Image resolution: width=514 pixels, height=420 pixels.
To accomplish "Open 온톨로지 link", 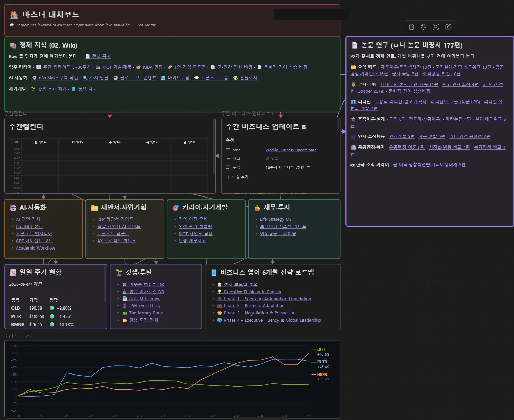I will 249,78.
